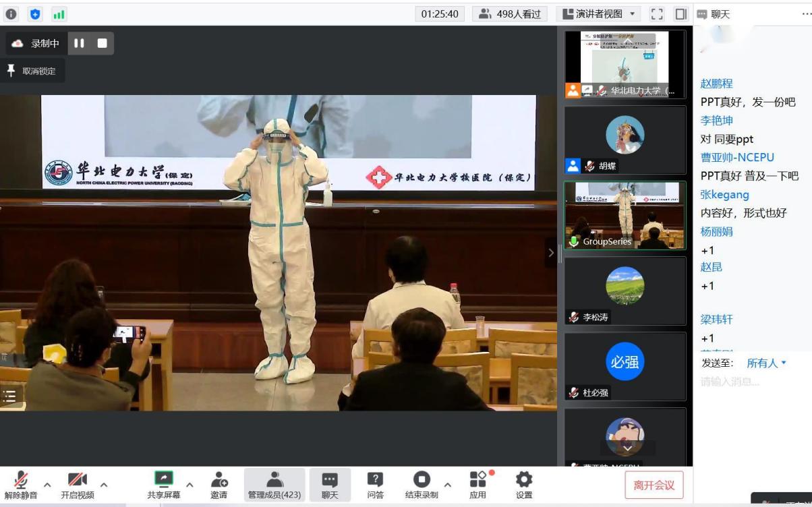Toggle the 聊天 chat button in toolbar
Image resolution: width=812 pixels, height=507 pixels.
pos(330,484)
